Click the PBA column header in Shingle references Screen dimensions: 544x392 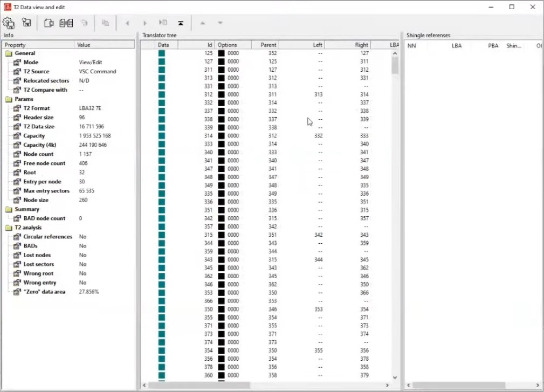493,46
